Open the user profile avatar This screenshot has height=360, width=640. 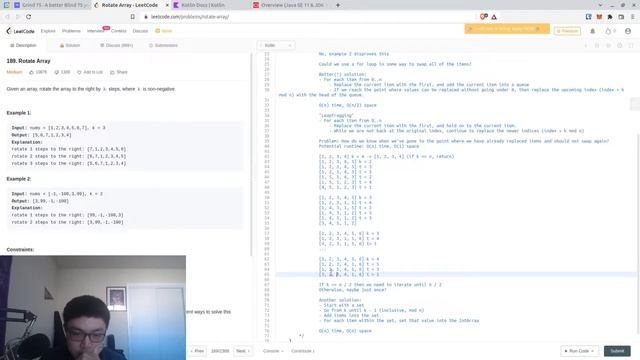[x=628, y=31]
